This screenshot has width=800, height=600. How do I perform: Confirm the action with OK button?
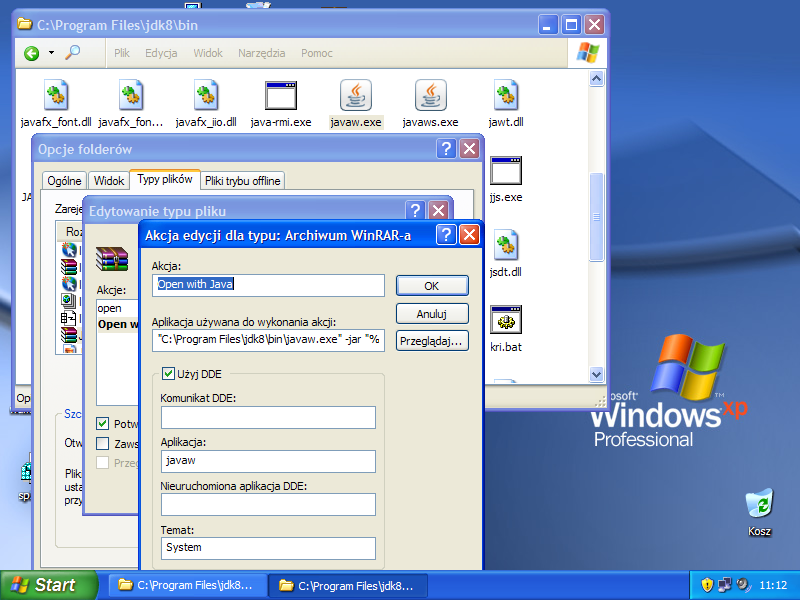[x=432, y=286]
